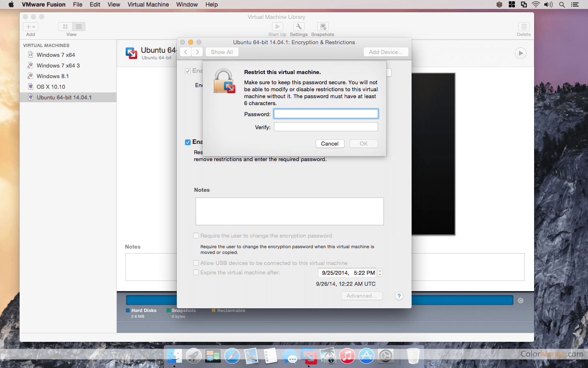Switch to icon grid view
588x368 pixels.
(x=65, y=27)
